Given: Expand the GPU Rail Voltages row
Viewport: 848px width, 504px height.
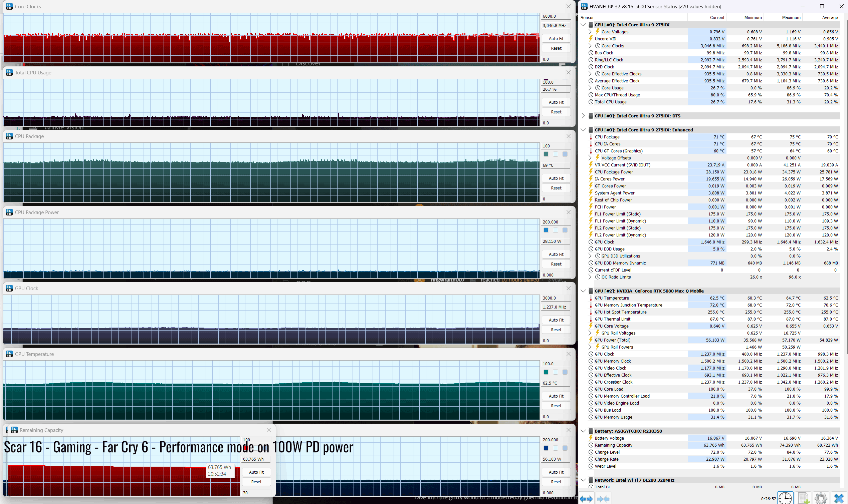Looking at the screenshot, I should tap(590, 333).
